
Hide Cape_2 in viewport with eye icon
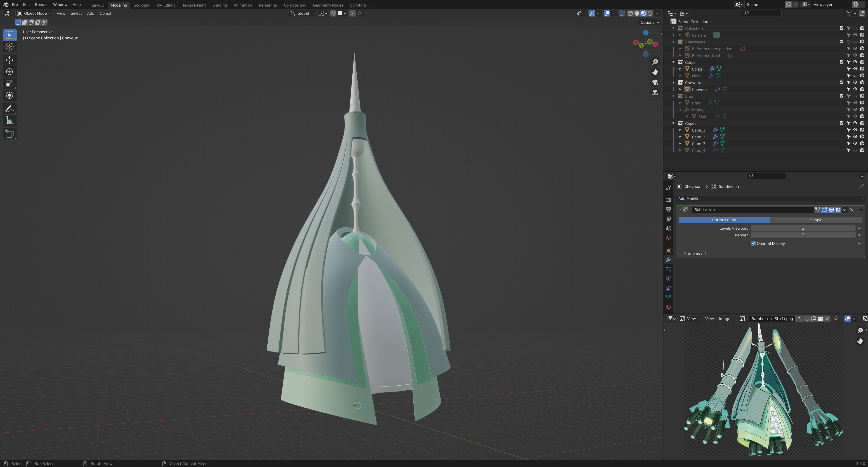[x=855, y=137]
